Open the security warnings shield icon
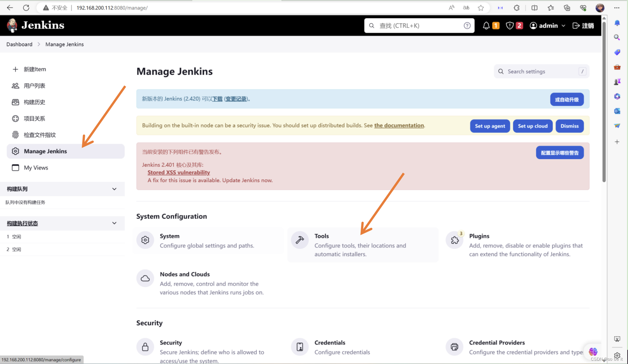The width and height of the screenshot is (628, 364). [x=510, y=26]
